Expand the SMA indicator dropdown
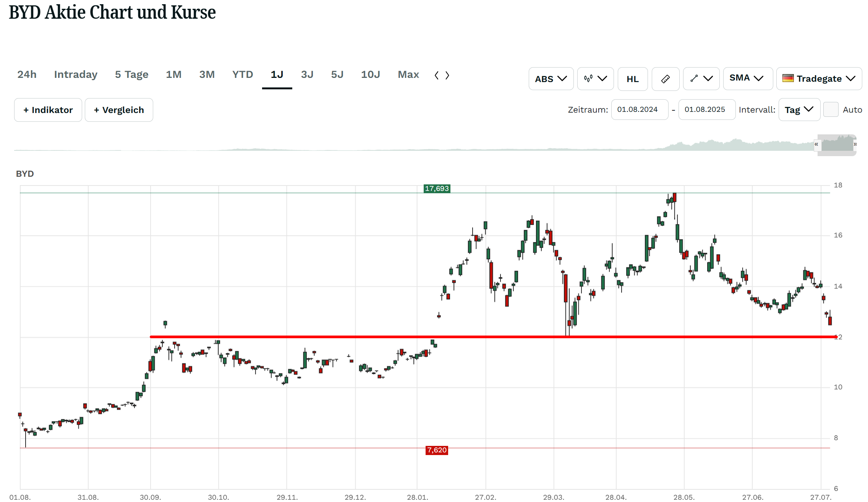 click(x=748, y=79)
